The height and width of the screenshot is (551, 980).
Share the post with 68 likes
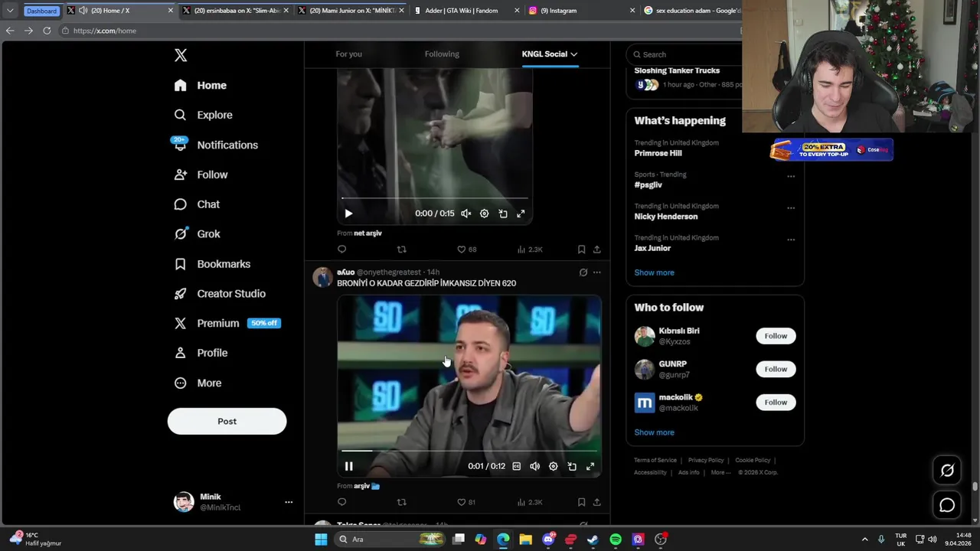596,249
